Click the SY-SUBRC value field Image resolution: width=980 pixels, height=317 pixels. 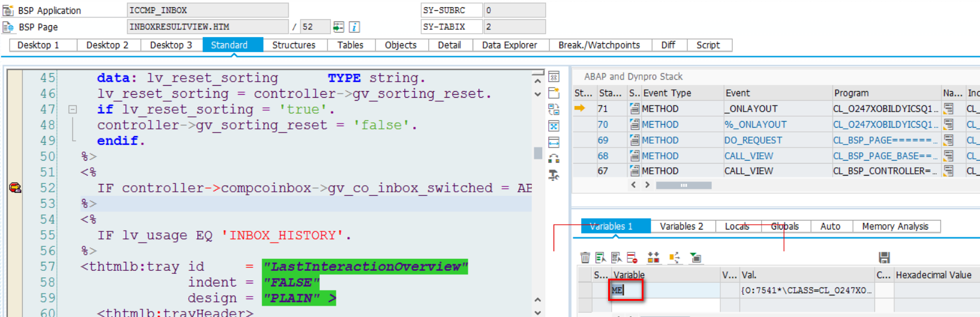point(515,10)
